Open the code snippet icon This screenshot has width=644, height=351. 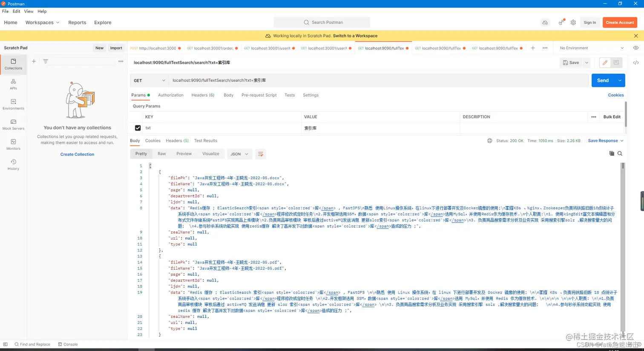(636, 63)
